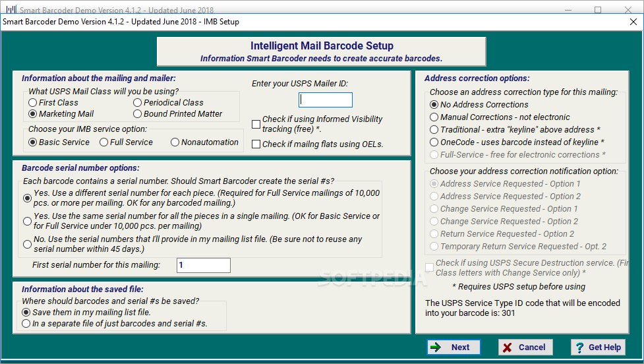644x364 pixels.
Task: Click the Next text label on button
Action: (460, 348)
